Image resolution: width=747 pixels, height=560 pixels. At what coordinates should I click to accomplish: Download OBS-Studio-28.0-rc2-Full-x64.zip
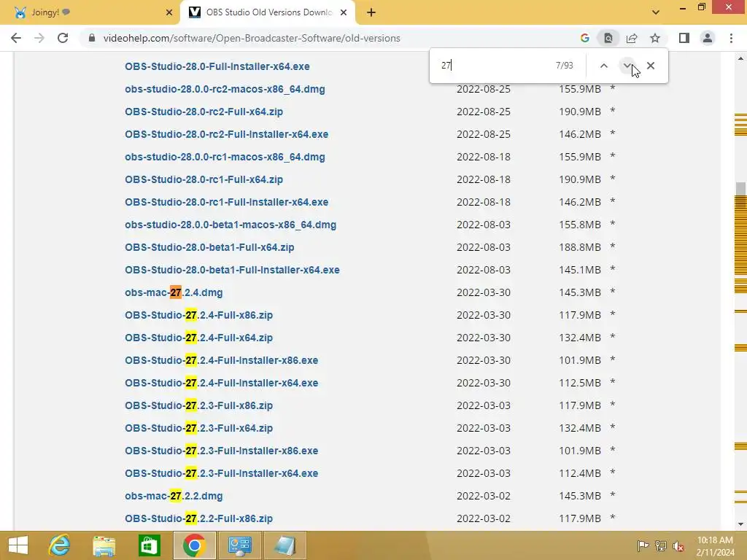pyautogui.click(x=204, y=112)
